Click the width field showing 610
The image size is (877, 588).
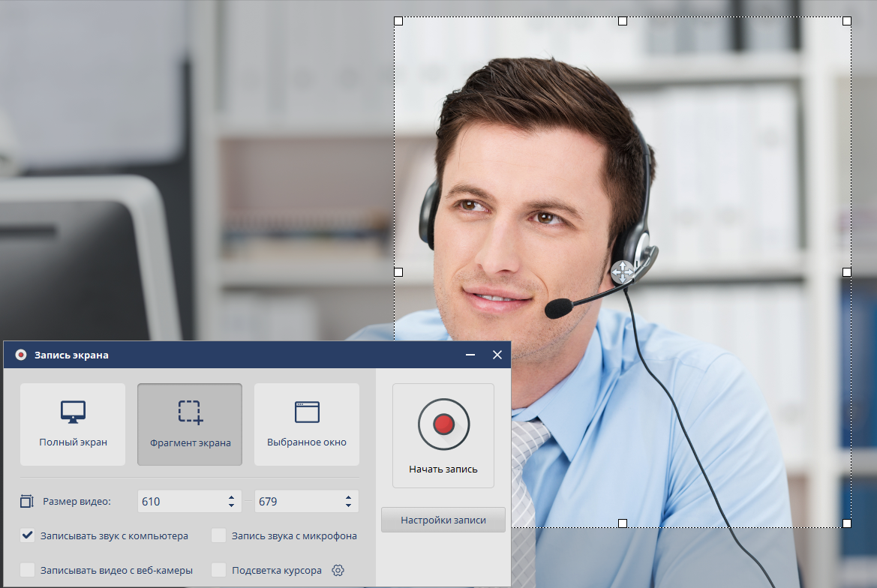[190, 501]
